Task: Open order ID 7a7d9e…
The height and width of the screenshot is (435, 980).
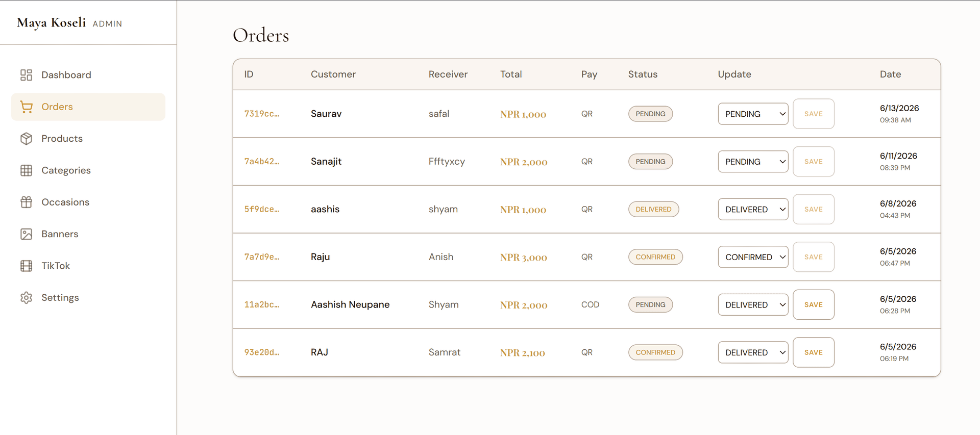Action: (261, 257)
